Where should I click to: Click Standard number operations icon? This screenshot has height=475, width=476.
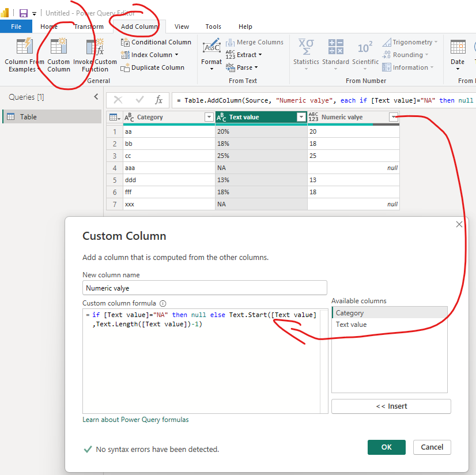click(335, 47)
